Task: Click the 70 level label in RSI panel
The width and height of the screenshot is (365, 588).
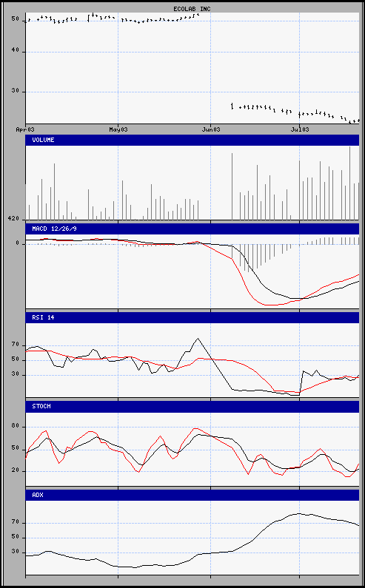Action: click(x=16, y=345)
